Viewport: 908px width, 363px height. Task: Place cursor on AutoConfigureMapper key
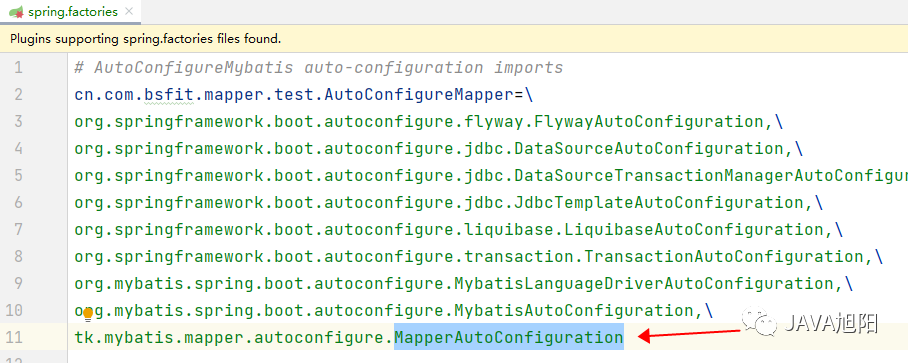pos(419,94)
